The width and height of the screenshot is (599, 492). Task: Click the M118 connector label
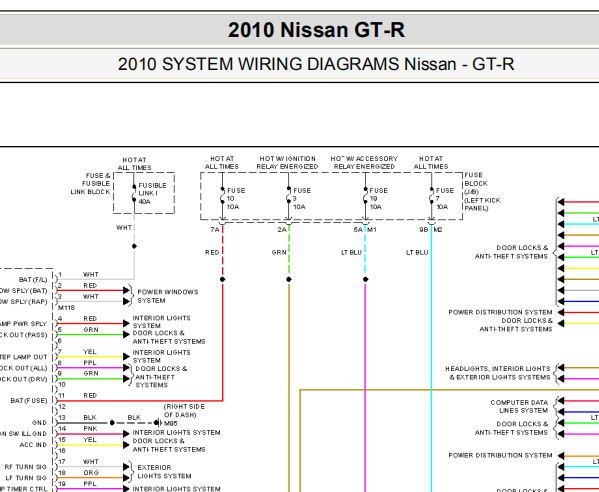tap(66, 308)
